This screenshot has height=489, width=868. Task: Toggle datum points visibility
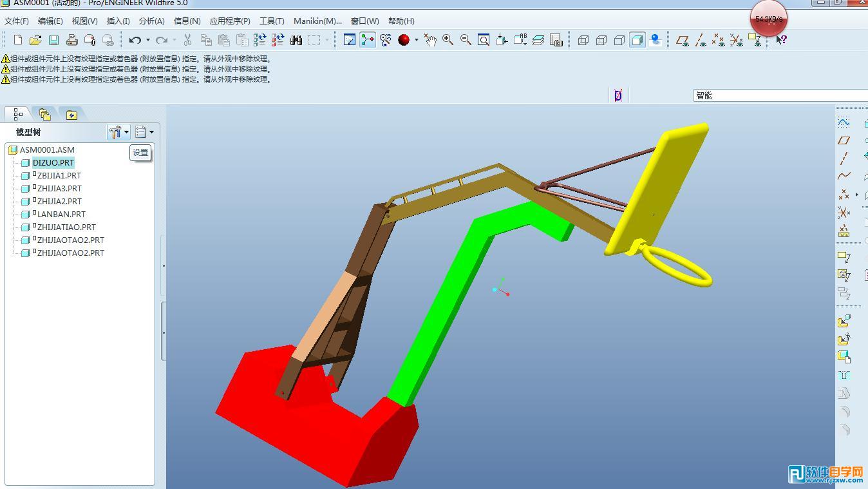pyautogui.click(x=719, y=40)
